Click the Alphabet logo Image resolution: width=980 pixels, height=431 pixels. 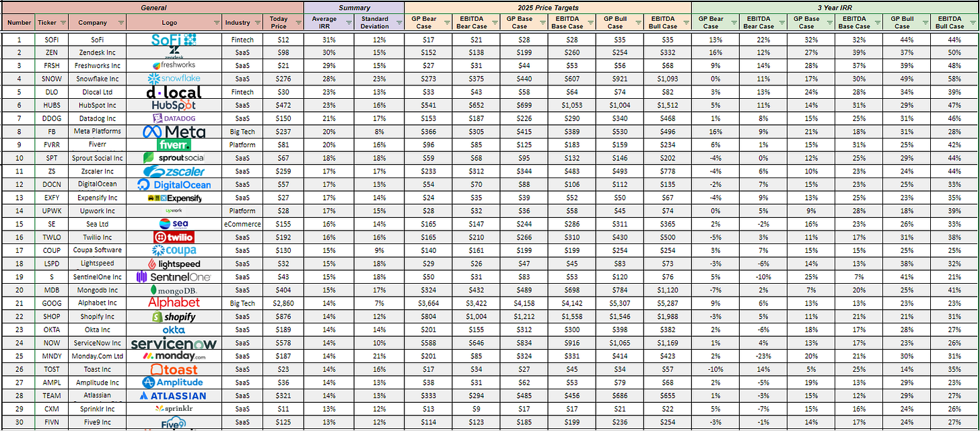[174, 302]
